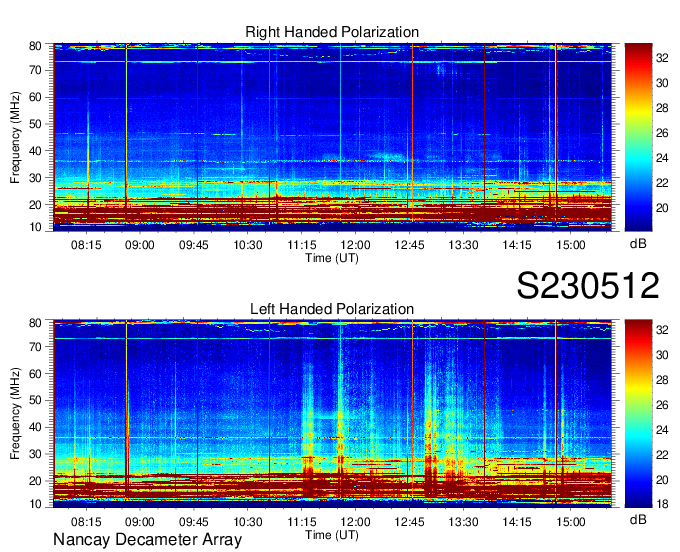Viewport: 680px width, 552px height.
Task: Click the left-handed polarization spectrogram
Action: 332,414
